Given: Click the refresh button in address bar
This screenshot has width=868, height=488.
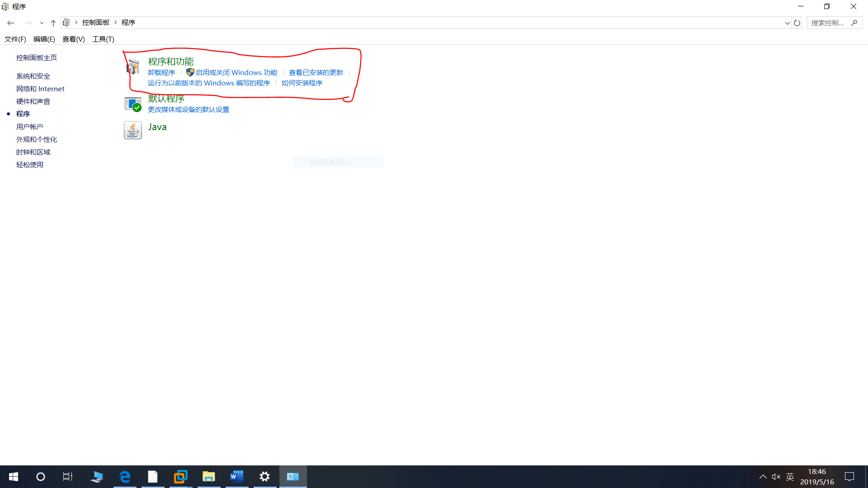Looking at the screenshot, I should click(797, 23).
